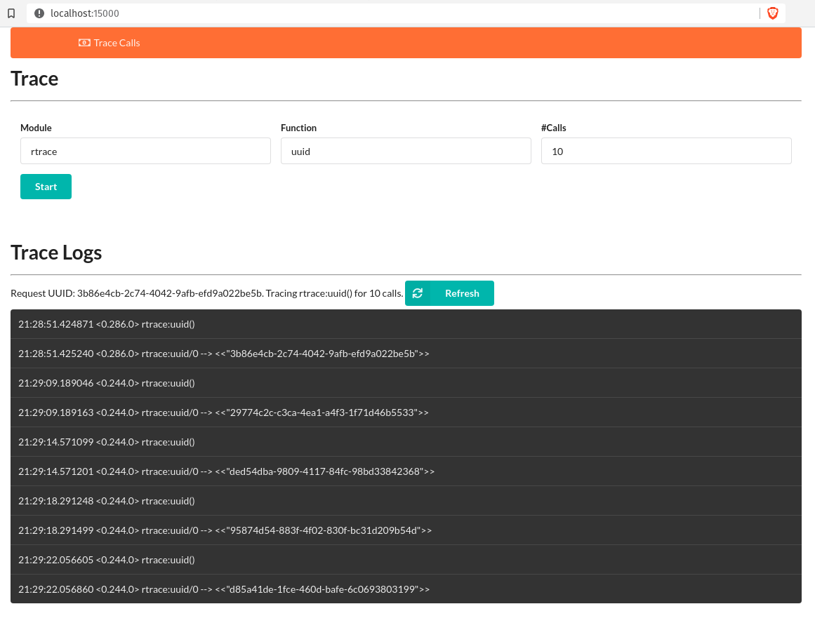Click the bookmark icon left of the address bar
815x644 pixels.
click(10, 13)
